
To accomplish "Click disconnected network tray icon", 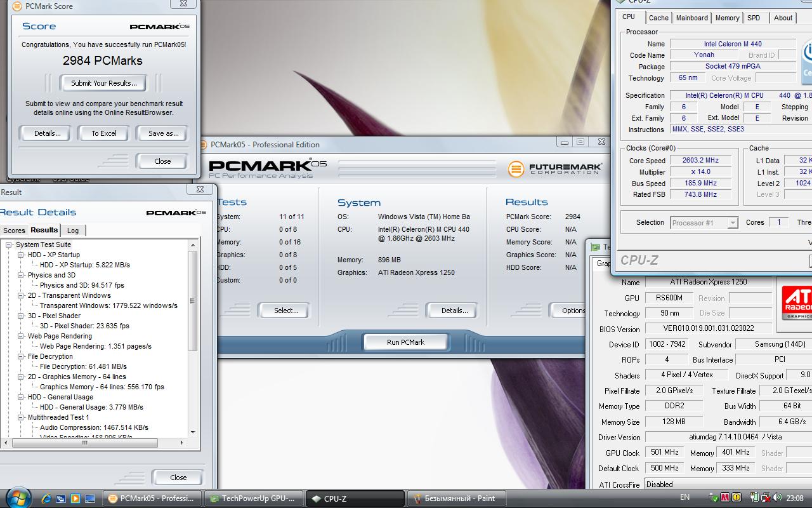I will click(766, 498).
